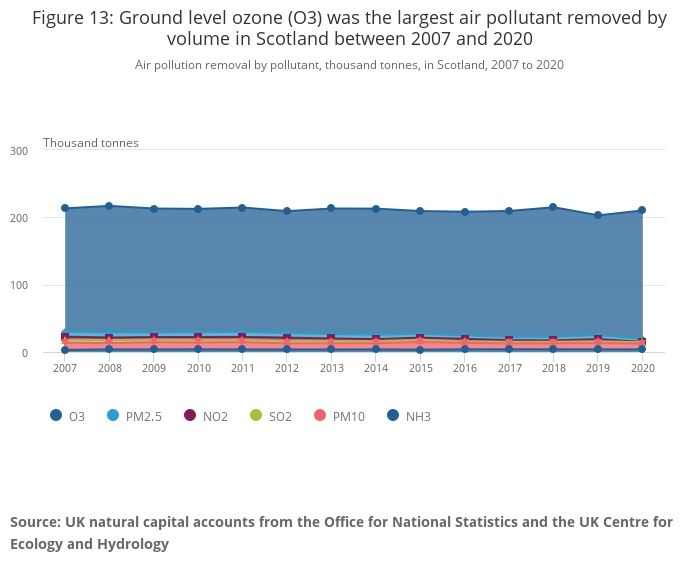Image resolution: width=700 pixels, height=574 pixels.
Task: Click the Thousand tonnes axis title
Action: tap(91, 143)
